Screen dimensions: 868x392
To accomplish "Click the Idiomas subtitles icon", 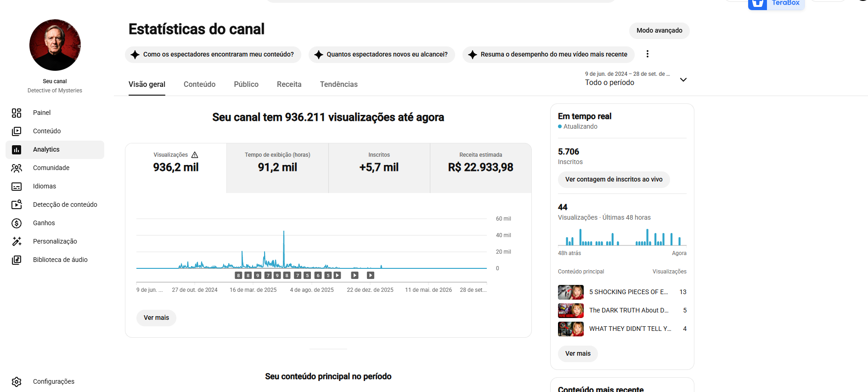I will (x=17, y=186).
